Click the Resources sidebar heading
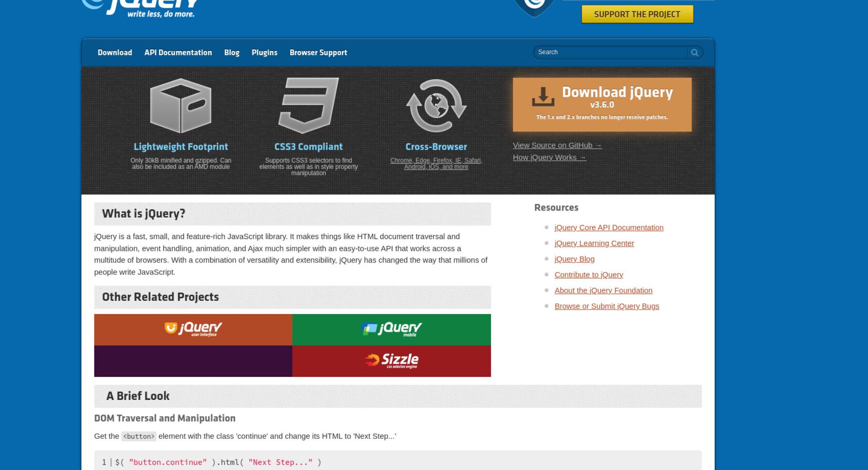 [x=556, y=208]
